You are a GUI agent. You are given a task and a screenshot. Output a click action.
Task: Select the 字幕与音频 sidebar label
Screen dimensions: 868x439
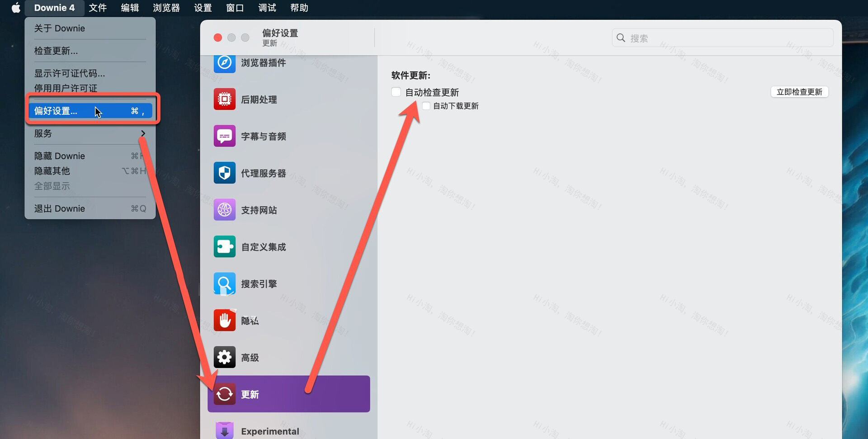pos(264,137)
